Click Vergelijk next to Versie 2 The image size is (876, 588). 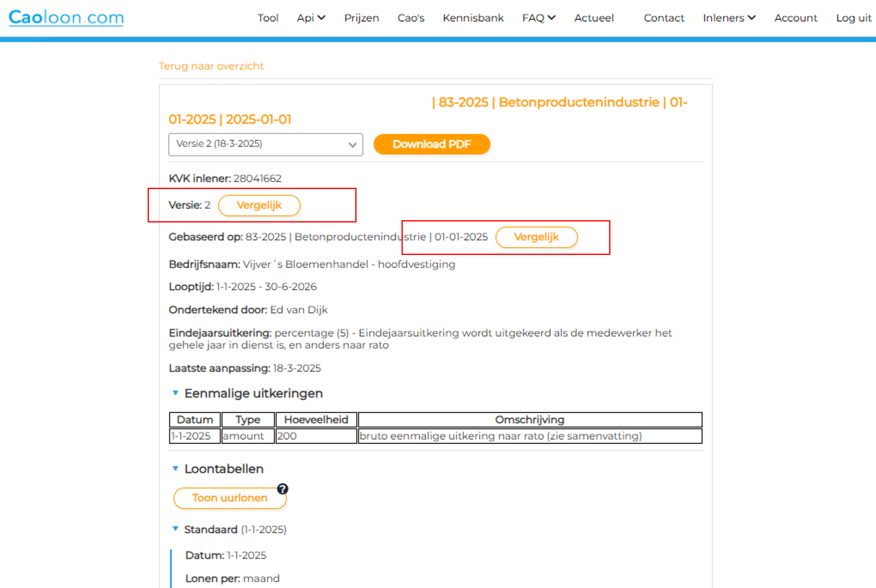click(259, 205)
